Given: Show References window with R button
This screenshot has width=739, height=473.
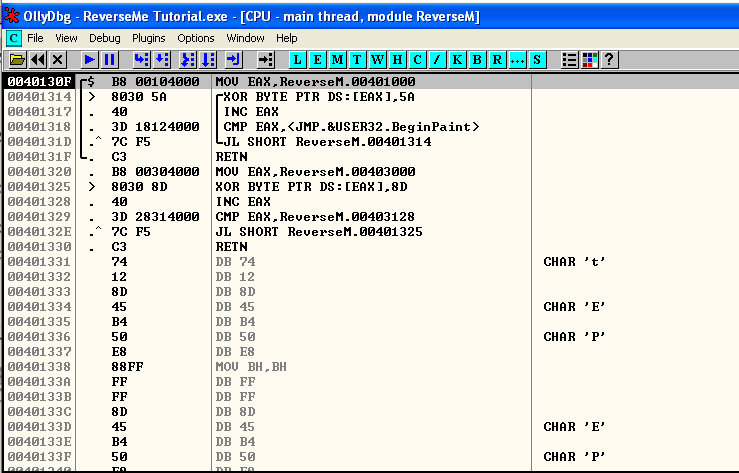Looking at the screenshot, I should tap(498, 60).
